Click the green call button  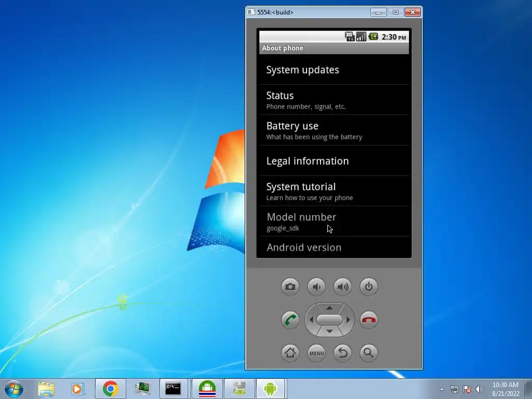point(290,320)
